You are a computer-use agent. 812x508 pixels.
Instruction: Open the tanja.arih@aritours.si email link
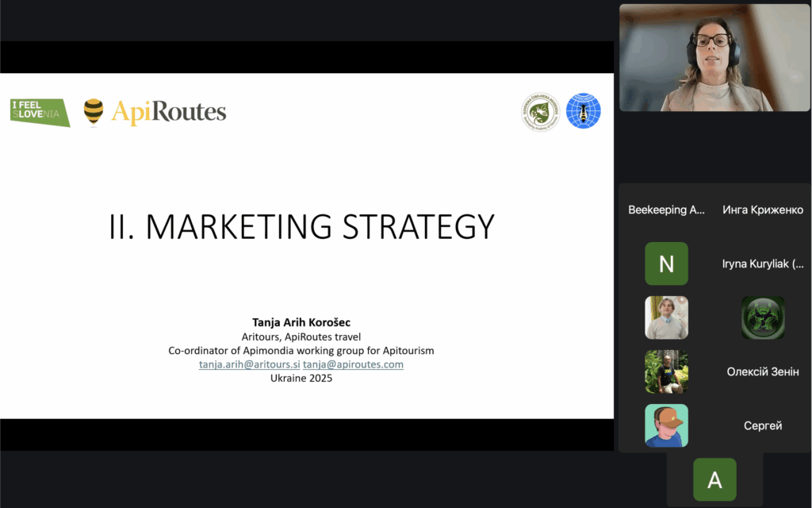pos(249,364)
